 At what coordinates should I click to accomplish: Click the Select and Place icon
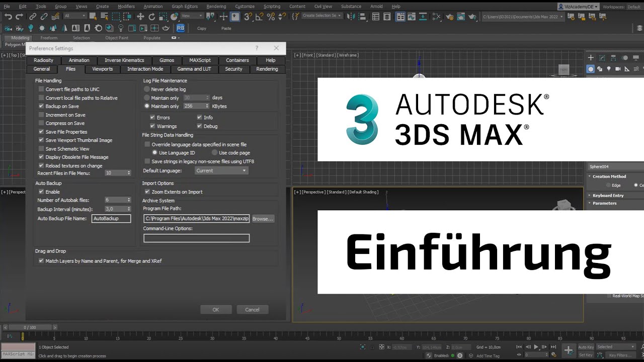click(x=175, y=17)
